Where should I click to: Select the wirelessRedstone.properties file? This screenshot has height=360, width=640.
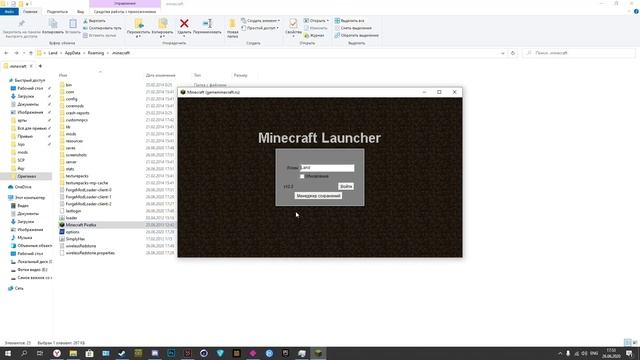[90, 253]
